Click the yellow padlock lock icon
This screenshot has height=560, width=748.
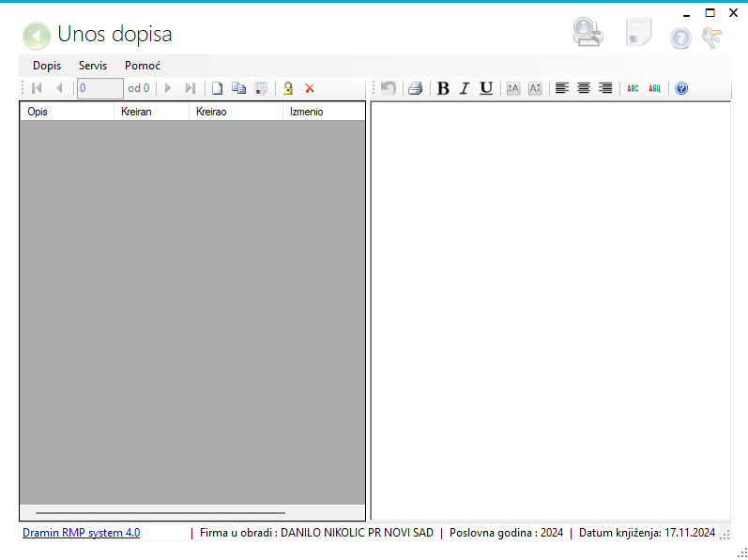point(288,88)
